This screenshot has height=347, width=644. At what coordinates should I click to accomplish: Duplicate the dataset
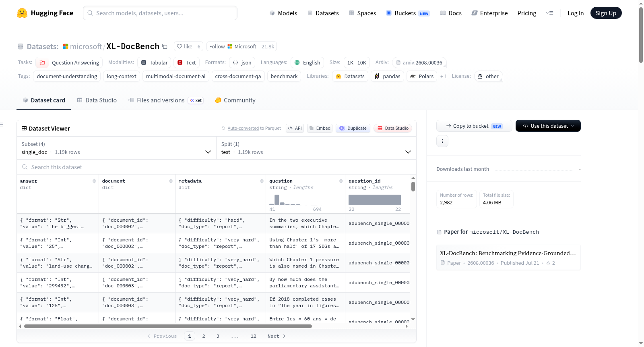353,128
